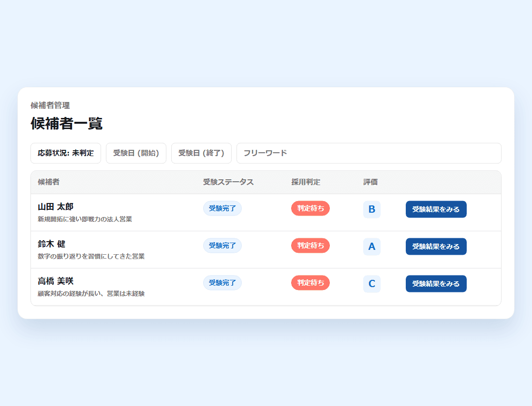
Task: Select candidate name 鈴木 健
Action: tap(52, 244)
